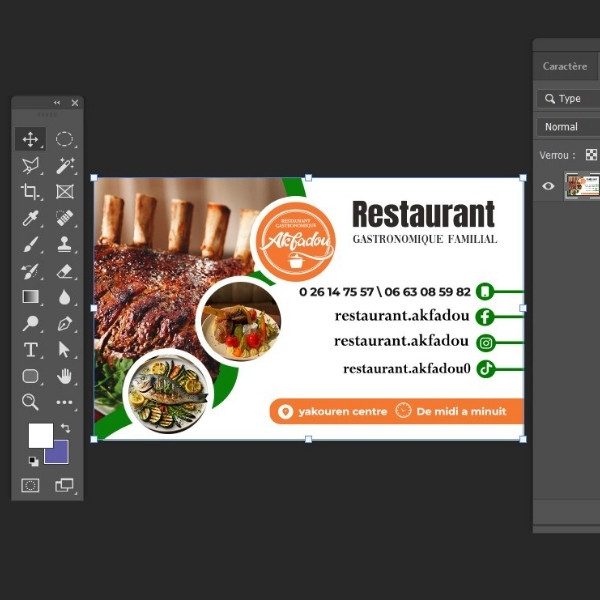Select the restaurant layer thumbnail
Image resolution: width=600 pixels, height=600 pixels.
click(x=582, y=185)
